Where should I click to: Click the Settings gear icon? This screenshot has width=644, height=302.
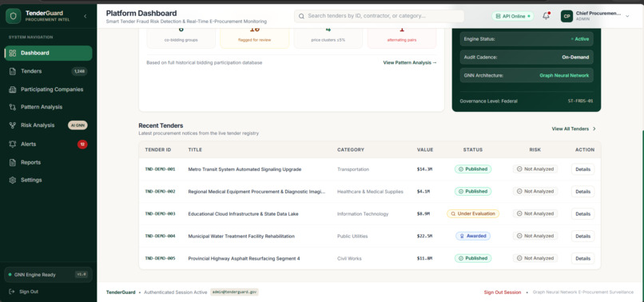pos(13,180)
